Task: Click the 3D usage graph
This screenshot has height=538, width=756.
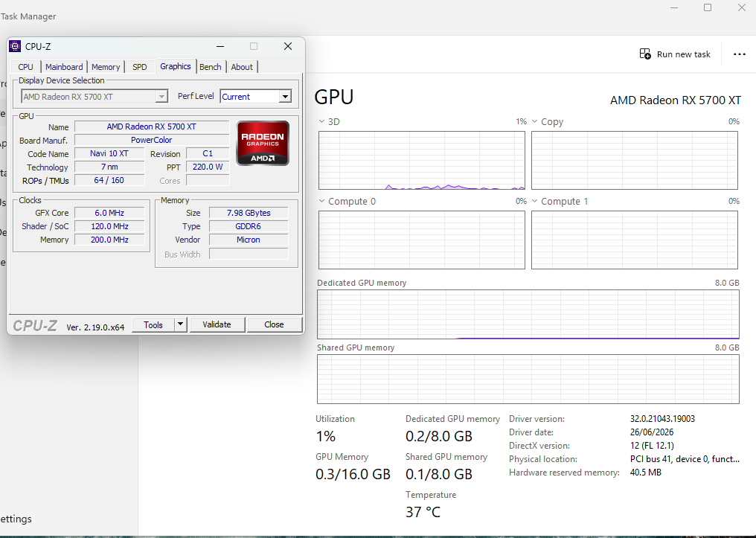Action: pyautogui.click(x=422, y=161)
